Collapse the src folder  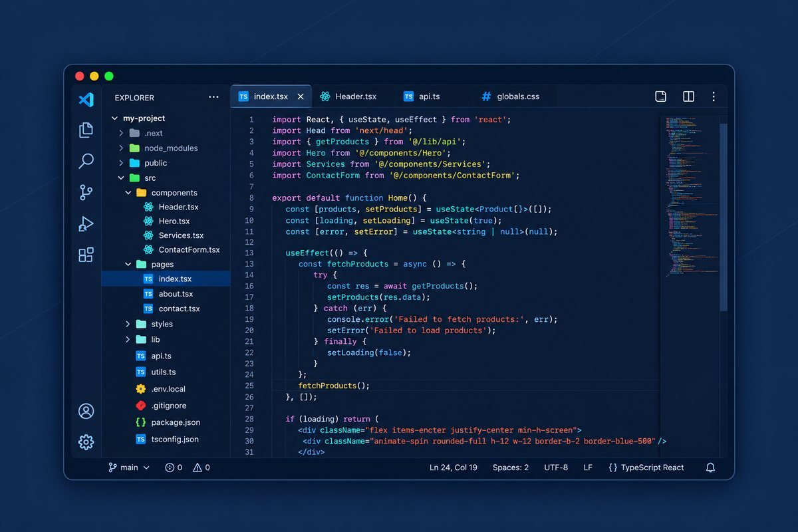121,178
